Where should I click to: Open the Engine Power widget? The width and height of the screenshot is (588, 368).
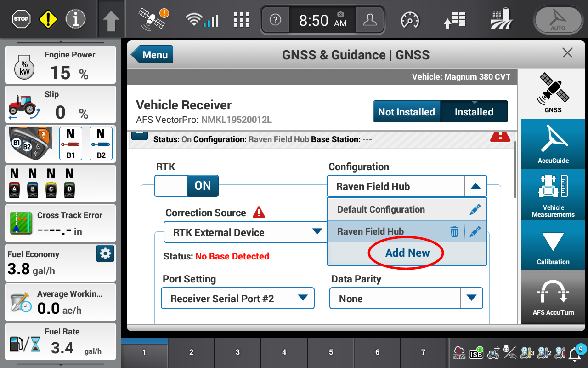(x=60, y=65)
